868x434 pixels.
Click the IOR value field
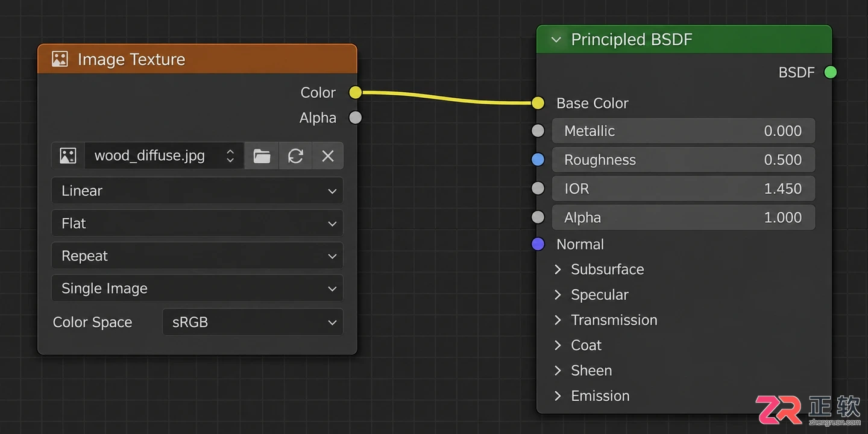(x=684, y=189)
